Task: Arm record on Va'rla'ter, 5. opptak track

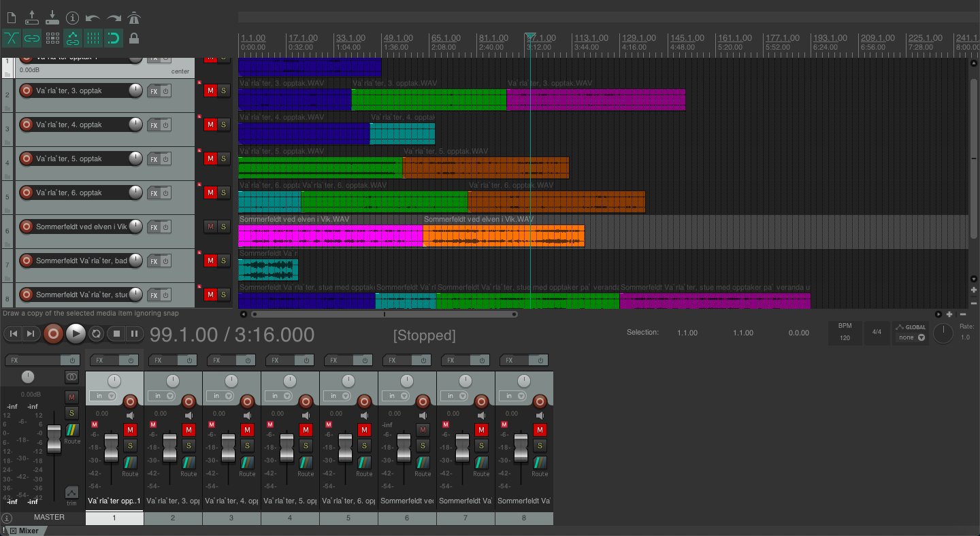Action: point(27,158)
